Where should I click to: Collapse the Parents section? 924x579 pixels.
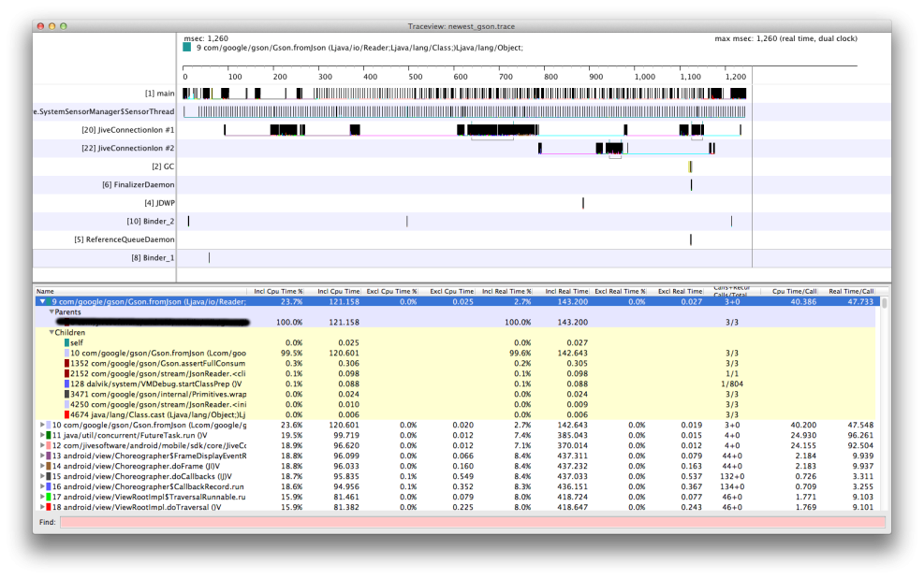(x=51, y=311)
